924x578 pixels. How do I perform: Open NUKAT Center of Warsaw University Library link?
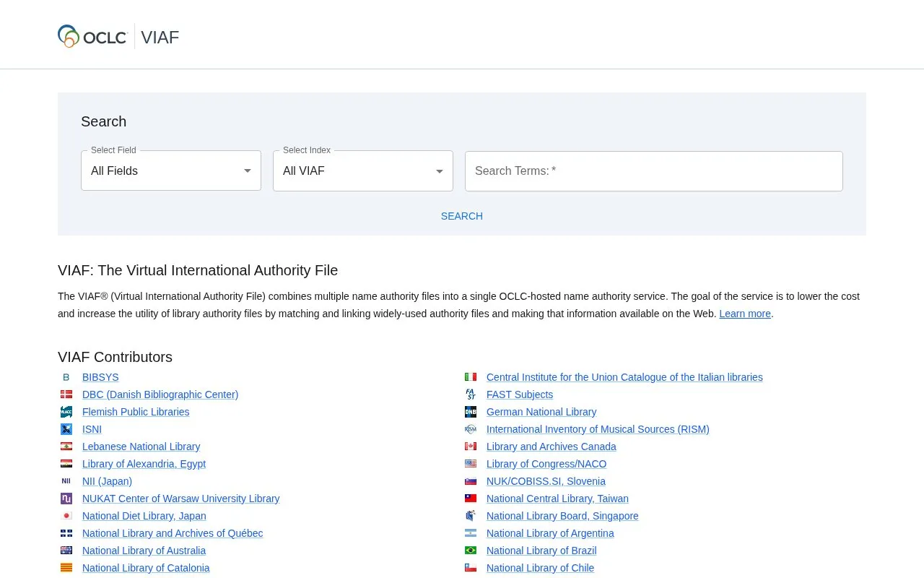point(181,499)
